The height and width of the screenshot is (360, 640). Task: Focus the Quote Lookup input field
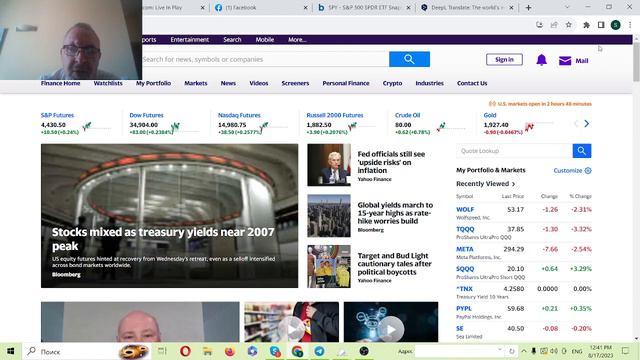[514, 151]
